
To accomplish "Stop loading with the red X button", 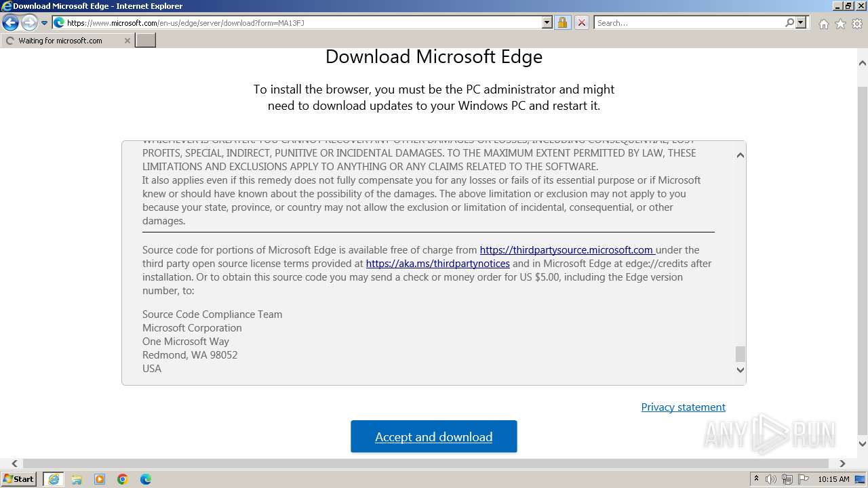I will point(582,23).
